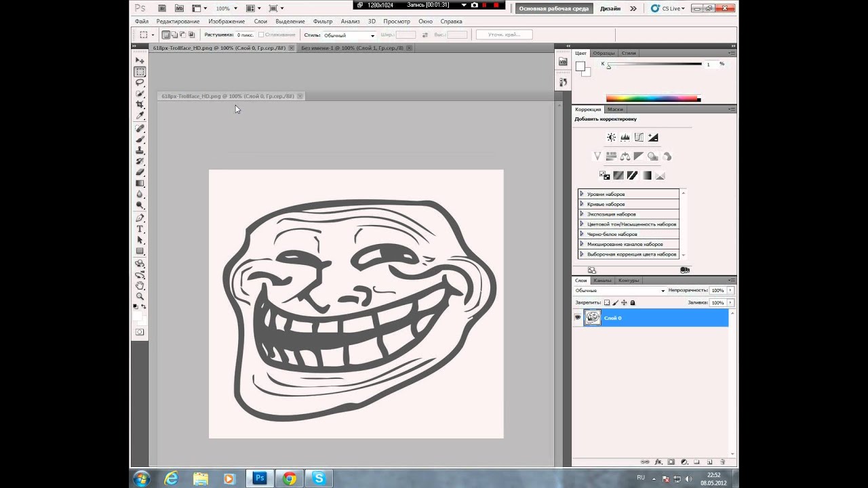Switch to the Образцы tab
868x488 pixels.
coord(604,53)
